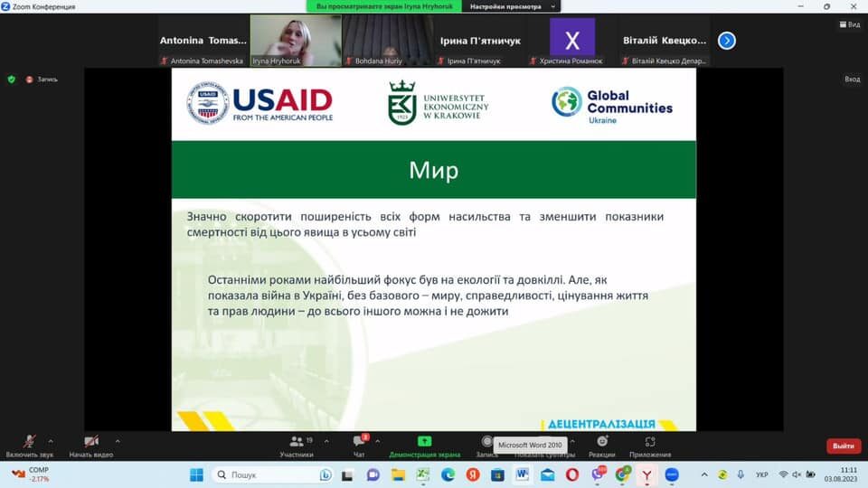Open Microsoft Word from the taskbar
The width and height of the screenshot is (868, 488).
point(524,474)
